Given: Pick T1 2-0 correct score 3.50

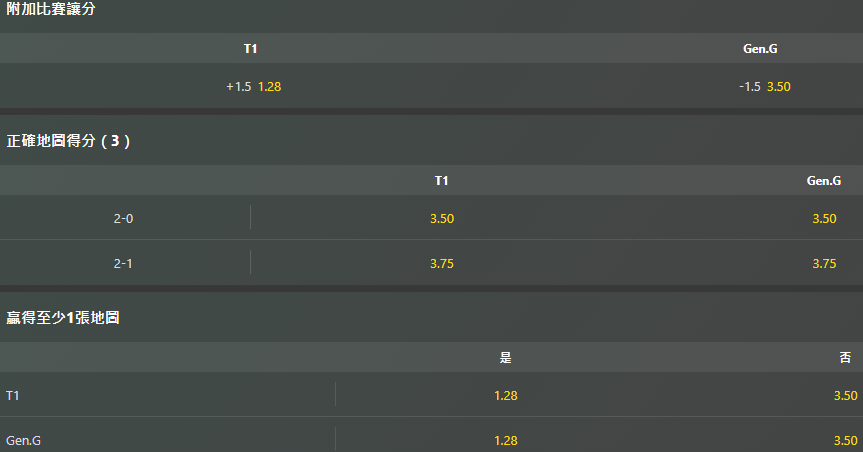Looking at the screenshot, I should pos(442,219).
